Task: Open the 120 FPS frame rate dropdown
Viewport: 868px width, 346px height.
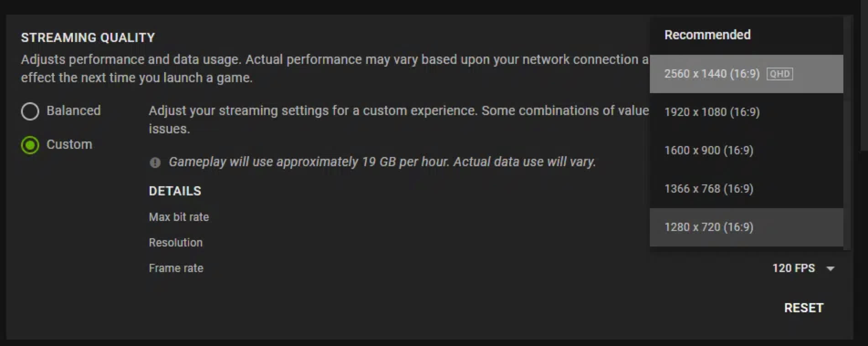Action: (803, 268)
